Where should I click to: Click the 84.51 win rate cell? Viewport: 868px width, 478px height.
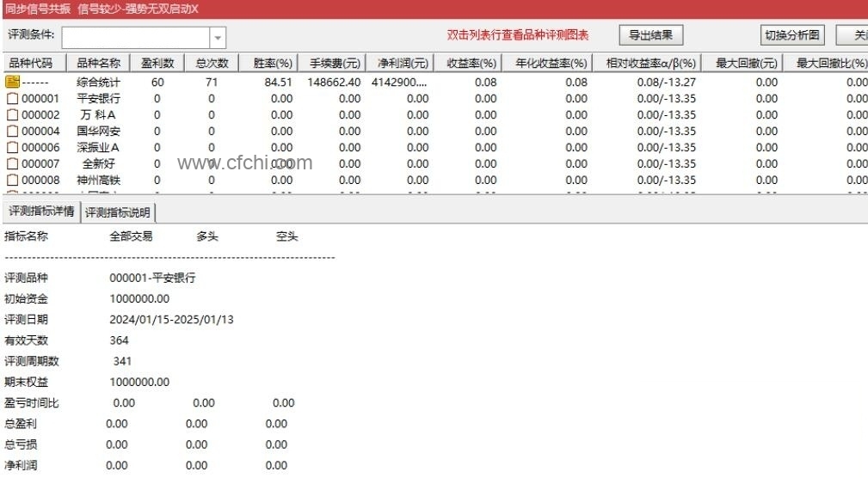pos(279,83)
